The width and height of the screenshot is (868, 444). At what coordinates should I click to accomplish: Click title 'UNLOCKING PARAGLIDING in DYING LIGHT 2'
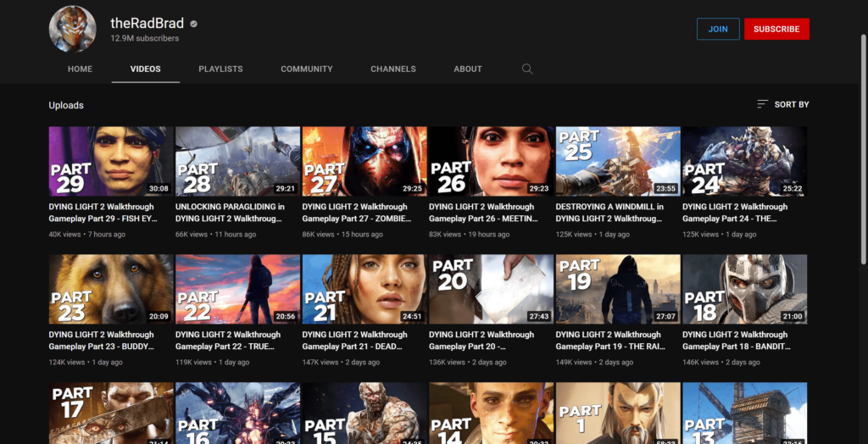coord(230,213)
